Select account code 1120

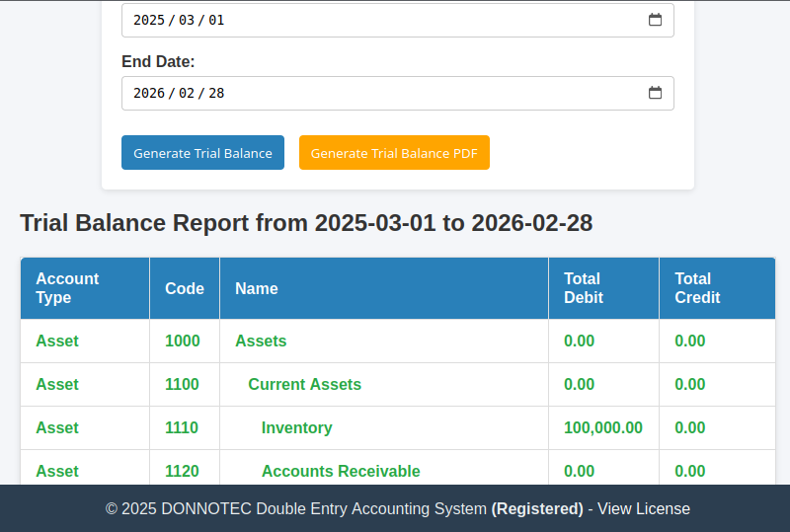(x=182, y=471)
